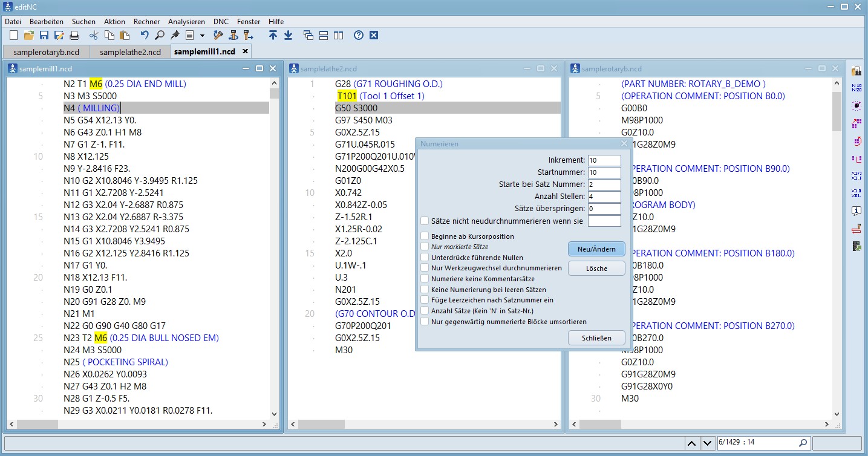Enable the 'Nur markierte Sätze' checkbox

pyautogui.click(x=423, y=247)
